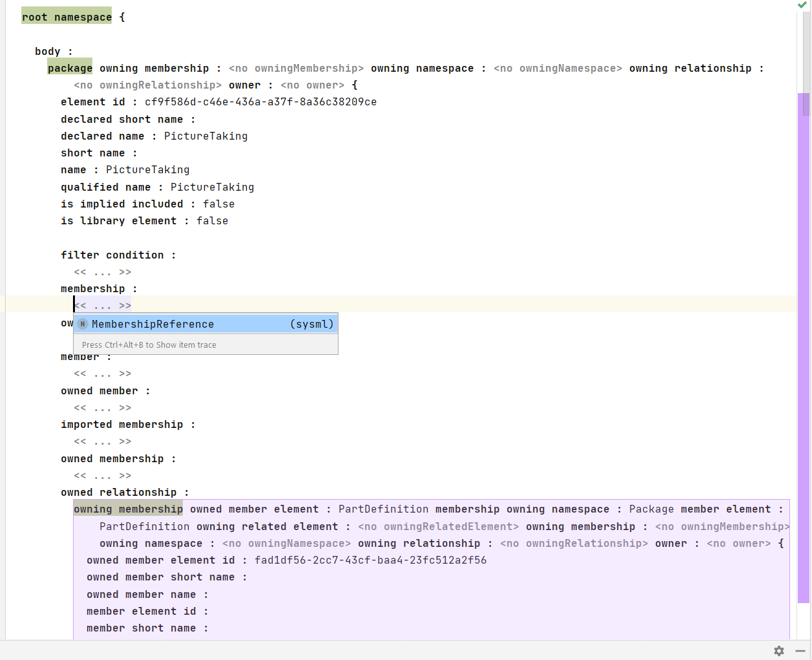This screenshot has width=812, height=660.
Task: Click owned member element id value fad1df56-2cc7-43cf-baa4-23fc512a2f56
Action: coord(371,560)
